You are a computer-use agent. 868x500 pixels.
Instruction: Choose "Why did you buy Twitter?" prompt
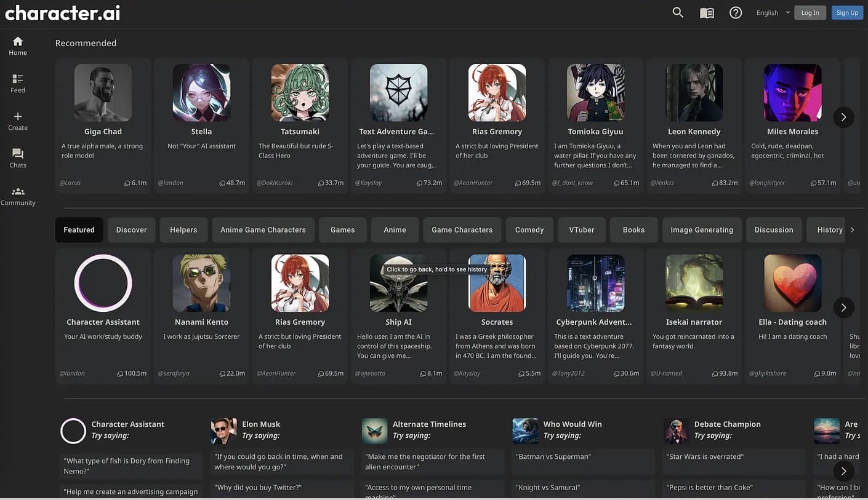[283, 487]
